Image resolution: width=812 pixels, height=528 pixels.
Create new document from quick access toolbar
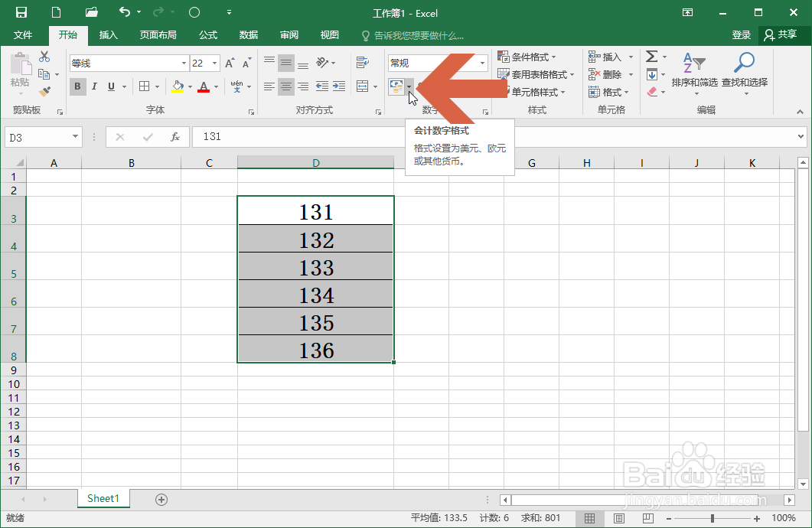pyautogui.click(x=56, y=12)
